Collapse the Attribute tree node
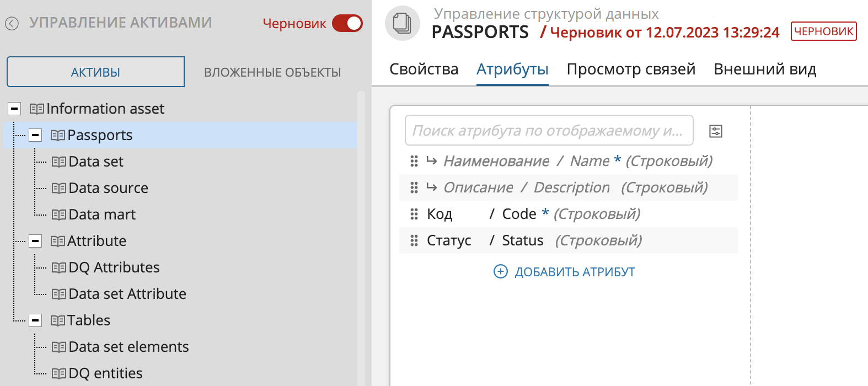This screenshot has width=868, height=386. [35, 241]
